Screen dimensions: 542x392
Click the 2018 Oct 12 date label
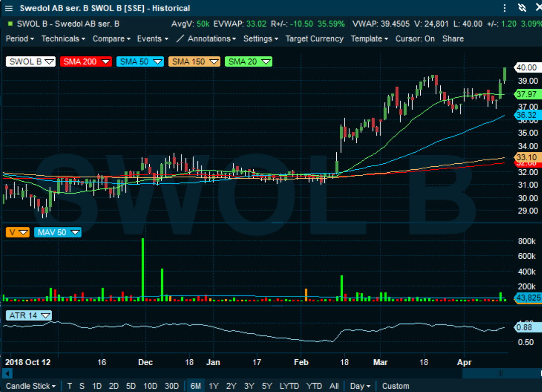27,363
